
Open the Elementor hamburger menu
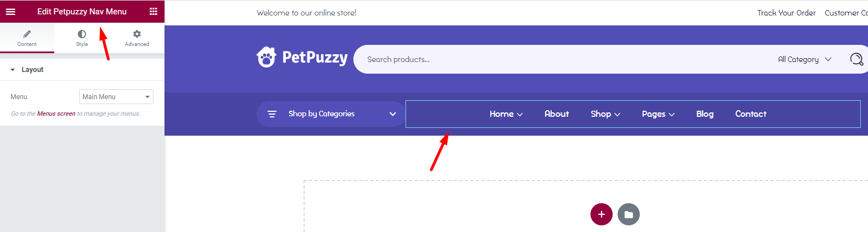(11, 11)
